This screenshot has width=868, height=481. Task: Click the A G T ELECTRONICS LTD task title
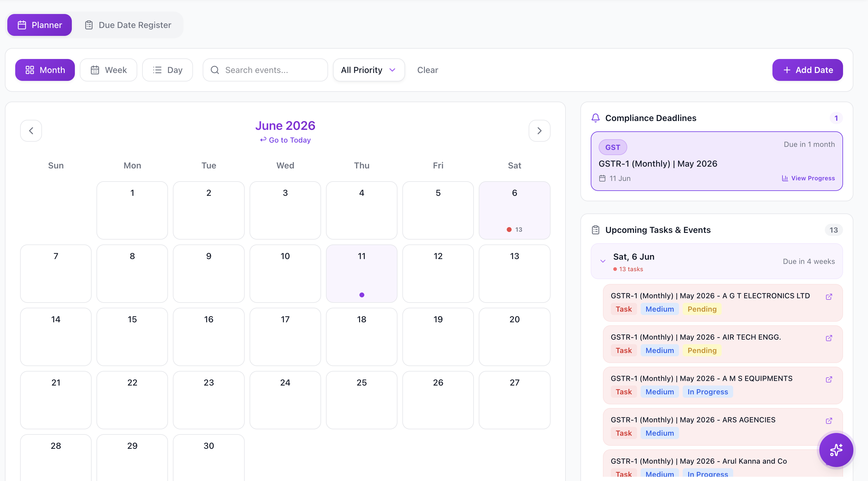(x=710, y=296)
